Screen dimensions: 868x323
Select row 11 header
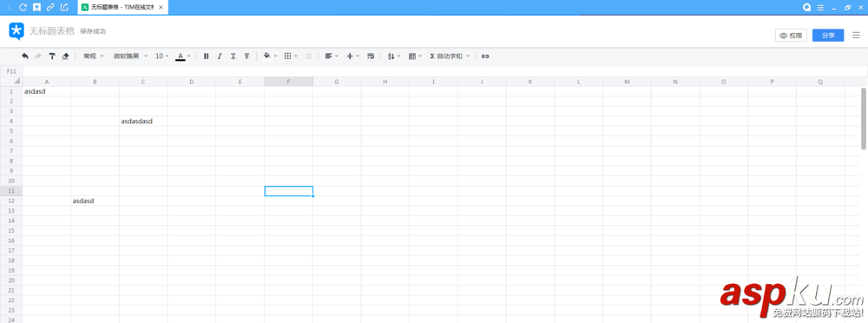11,190
